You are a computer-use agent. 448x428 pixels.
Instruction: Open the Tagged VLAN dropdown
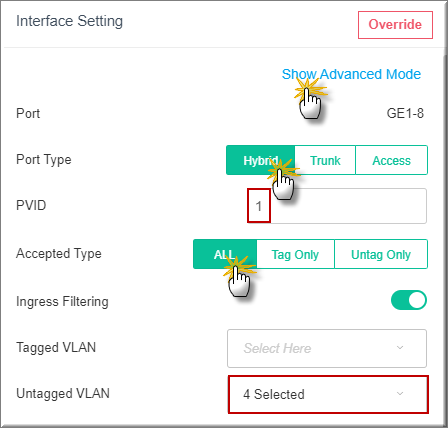coord(327,348)
